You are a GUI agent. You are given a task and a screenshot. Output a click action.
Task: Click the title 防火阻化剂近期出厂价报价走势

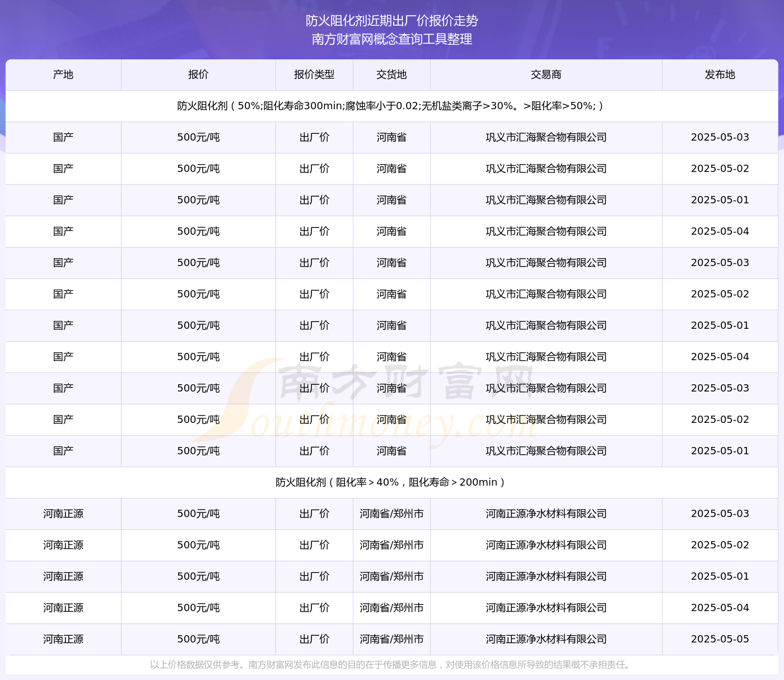[x=392, y=21]
